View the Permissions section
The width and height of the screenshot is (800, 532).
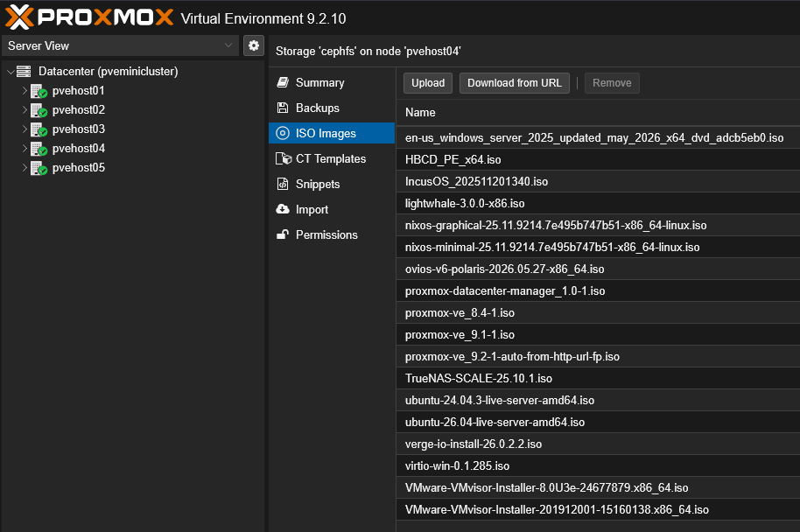click(x=332, y=234)
